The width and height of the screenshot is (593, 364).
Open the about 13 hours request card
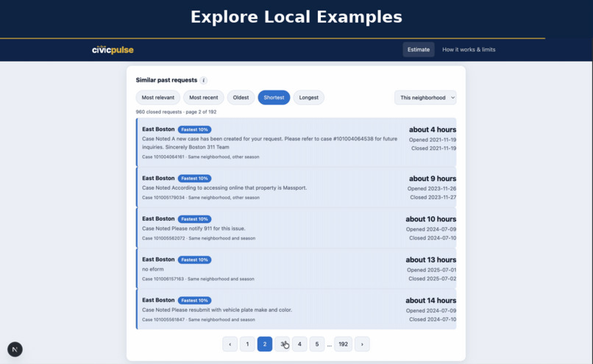click(296, 268)
